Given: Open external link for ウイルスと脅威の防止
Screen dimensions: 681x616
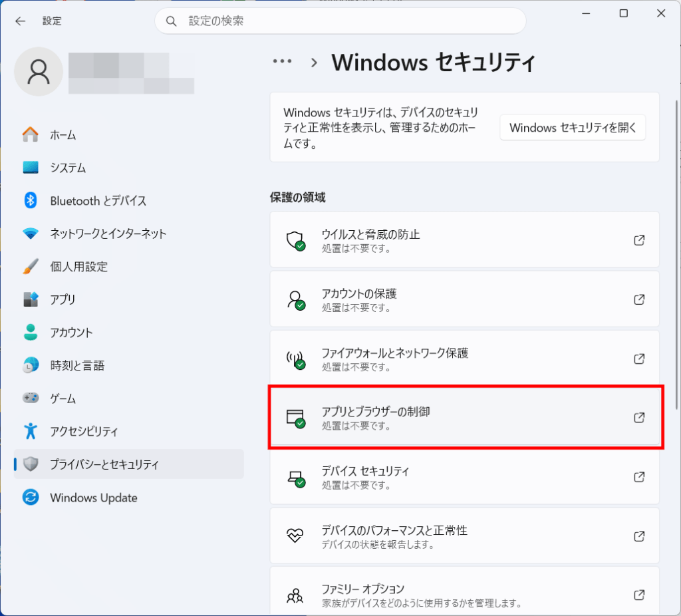Looking at the screenshot, I should pos(639,240).
